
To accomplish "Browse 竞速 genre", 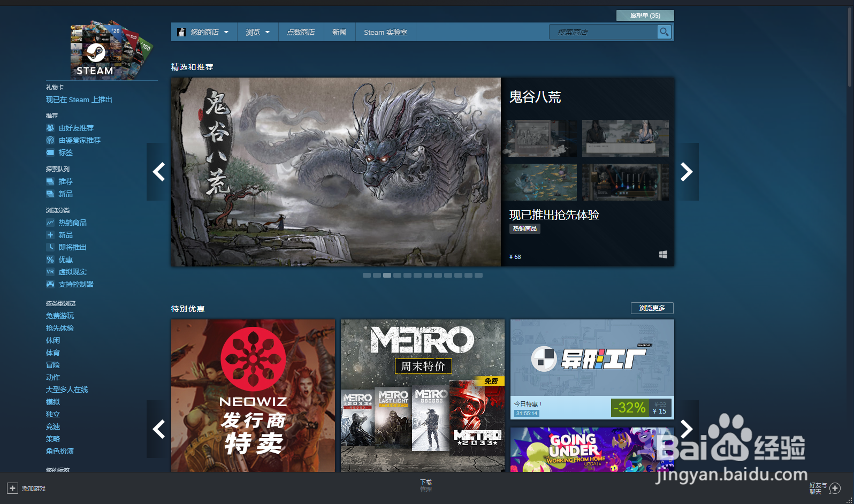I will (x=53, y=426).
